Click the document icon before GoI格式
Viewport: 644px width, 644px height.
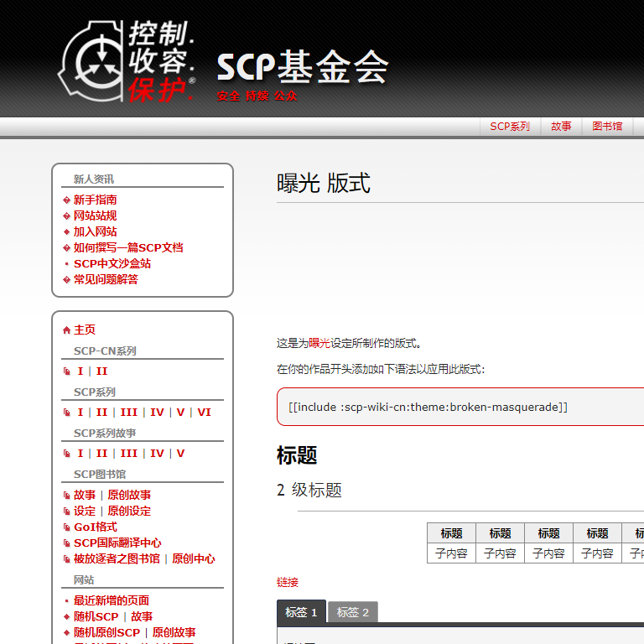point(67,527)
